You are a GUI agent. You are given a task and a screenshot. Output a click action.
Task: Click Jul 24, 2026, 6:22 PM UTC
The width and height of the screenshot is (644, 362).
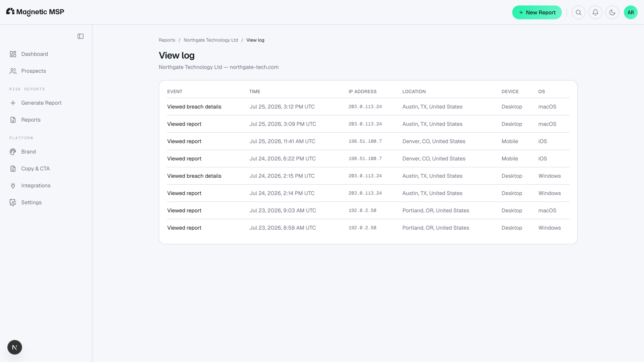click(x=283, y=159)
